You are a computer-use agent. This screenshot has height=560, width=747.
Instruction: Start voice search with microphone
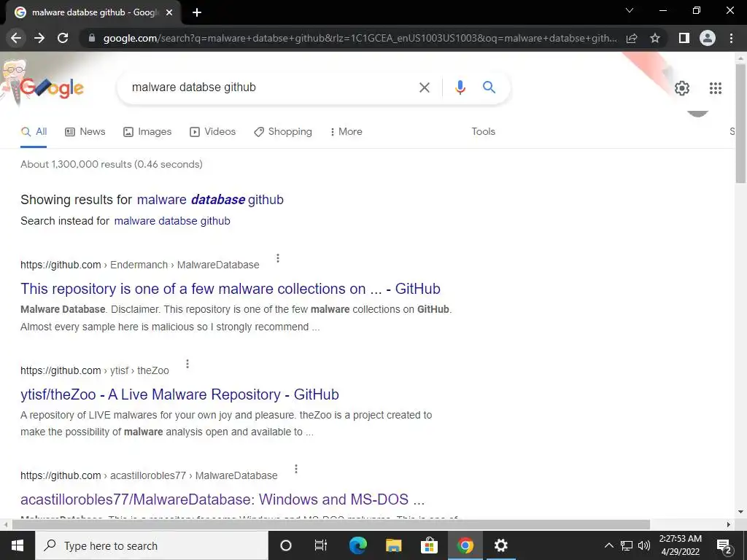pos(460,87)
